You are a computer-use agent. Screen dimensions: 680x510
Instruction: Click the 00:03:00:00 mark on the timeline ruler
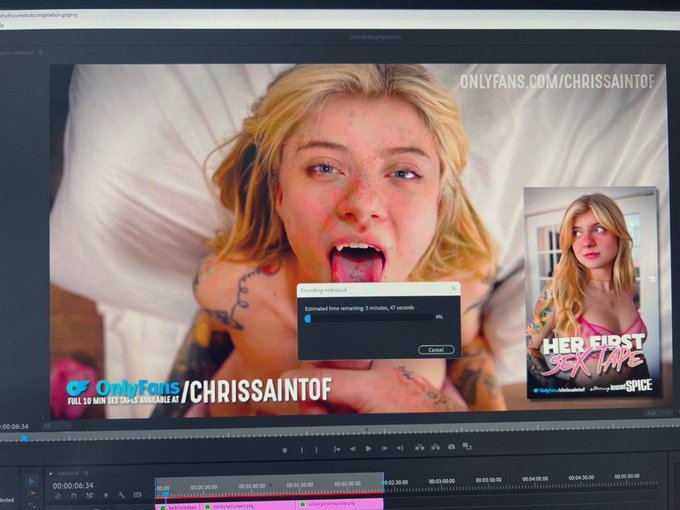[441, 481]
